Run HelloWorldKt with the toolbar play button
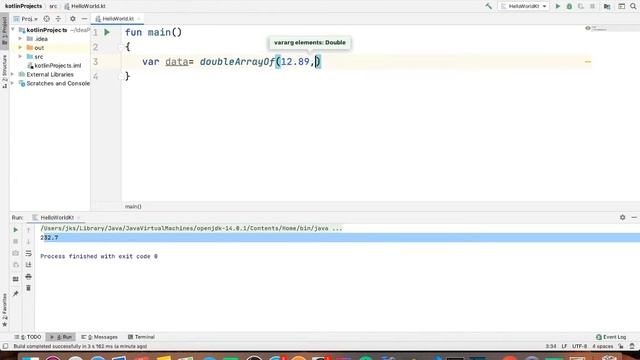640x360 pixels. [x=558, y=6]
